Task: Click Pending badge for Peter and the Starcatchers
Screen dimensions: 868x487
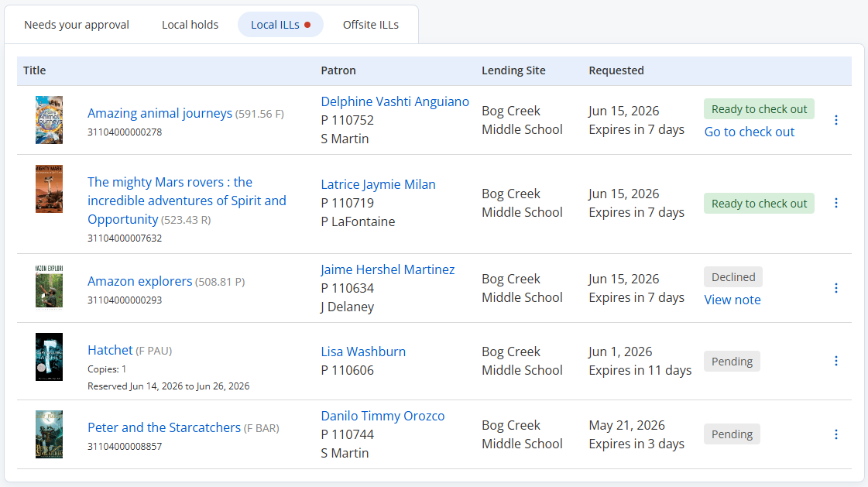Action: click(x=732, y=434)
